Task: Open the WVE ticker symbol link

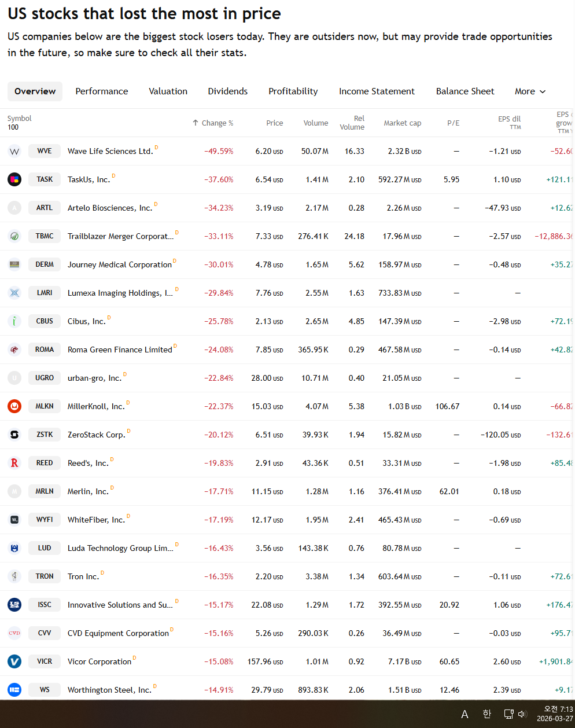Action: click(45, 151)
